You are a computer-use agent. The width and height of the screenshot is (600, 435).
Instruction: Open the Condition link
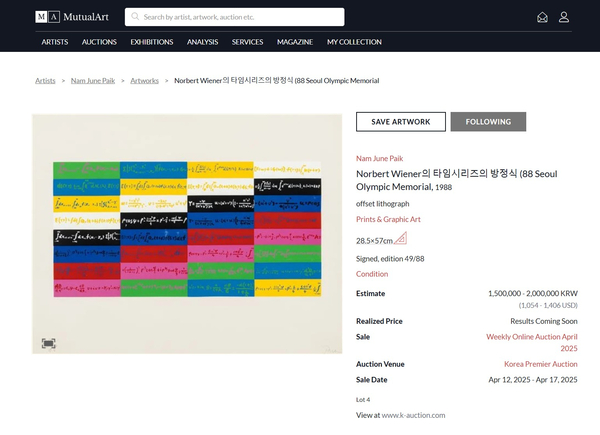[372, 274]
